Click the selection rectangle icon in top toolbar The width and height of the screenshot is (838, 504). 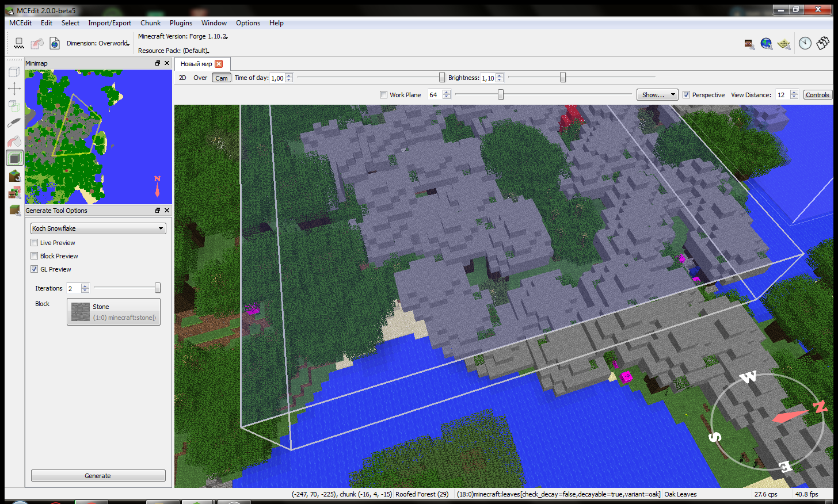click(x=19, y=43)
